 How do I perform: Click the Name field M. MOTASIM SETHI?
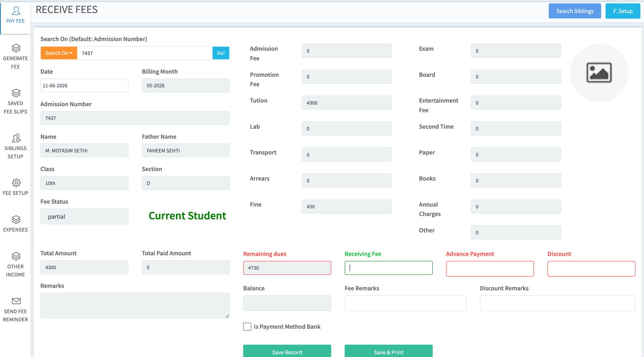(85, 151)
